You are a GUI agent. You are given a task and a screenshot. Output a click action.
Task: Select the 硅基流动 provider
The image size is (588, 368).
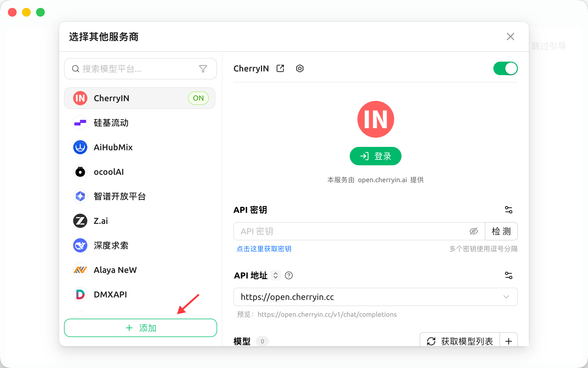(140, 123)
